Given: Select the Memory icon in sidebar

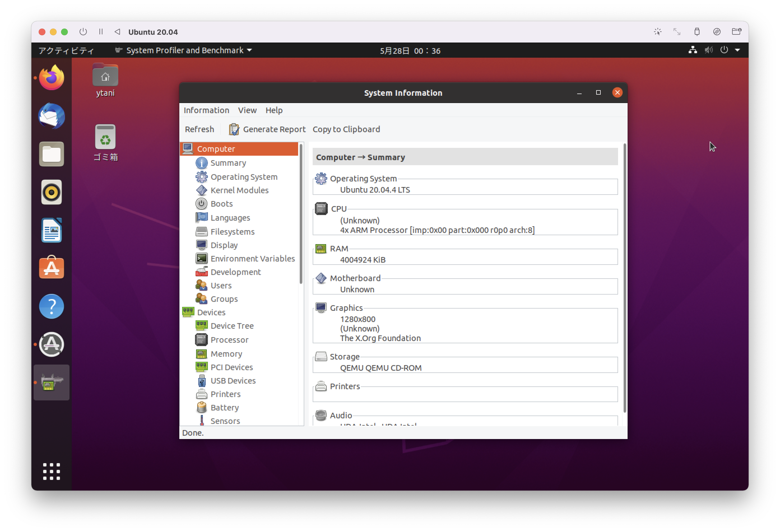Looking at the screenshot, I should click(201, 353).
